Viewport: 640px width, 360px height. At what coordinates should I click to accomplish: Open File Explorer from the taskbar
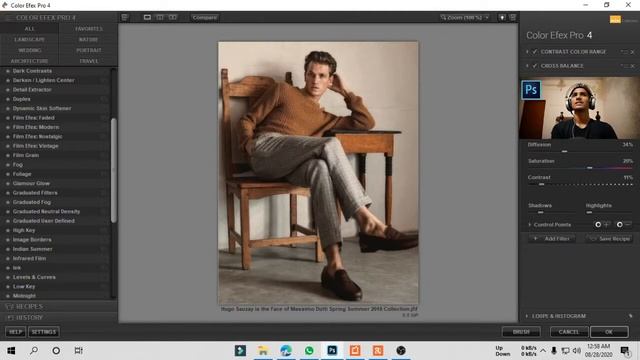pos(263,351)
